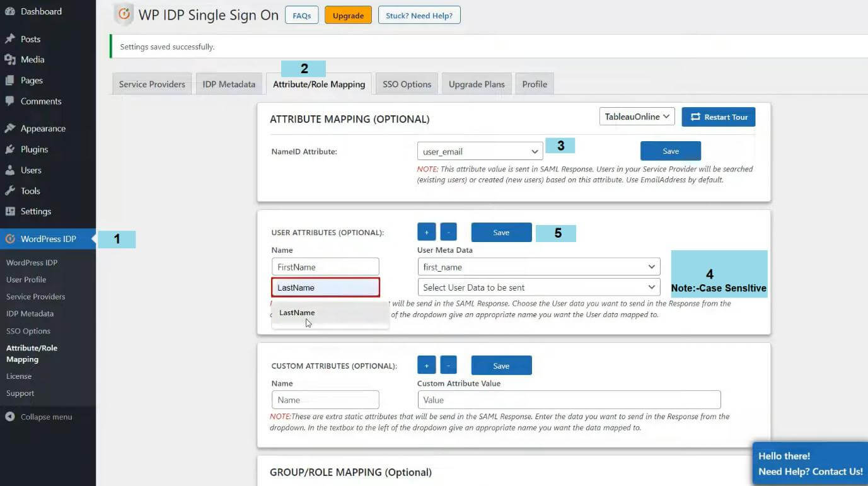
Task: Click the Plugins plug icon
Action: (x=10, y=149)
